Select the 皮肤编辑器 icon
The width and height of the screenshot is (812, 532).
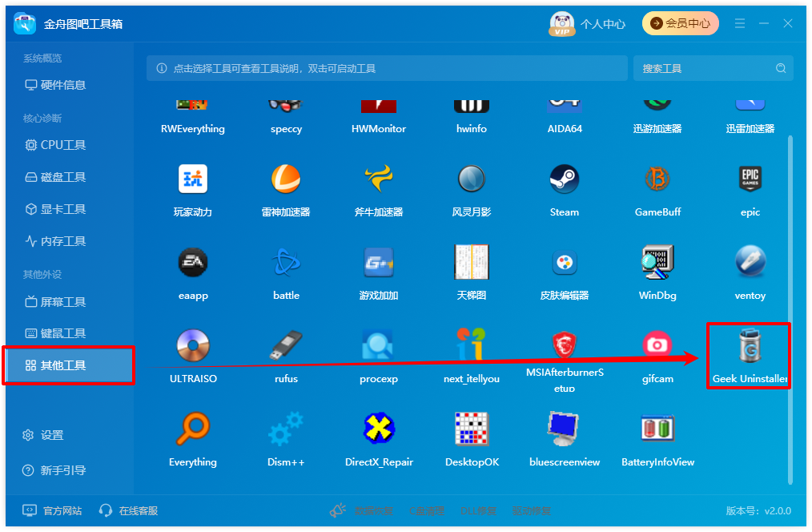(x=565, y=263)
